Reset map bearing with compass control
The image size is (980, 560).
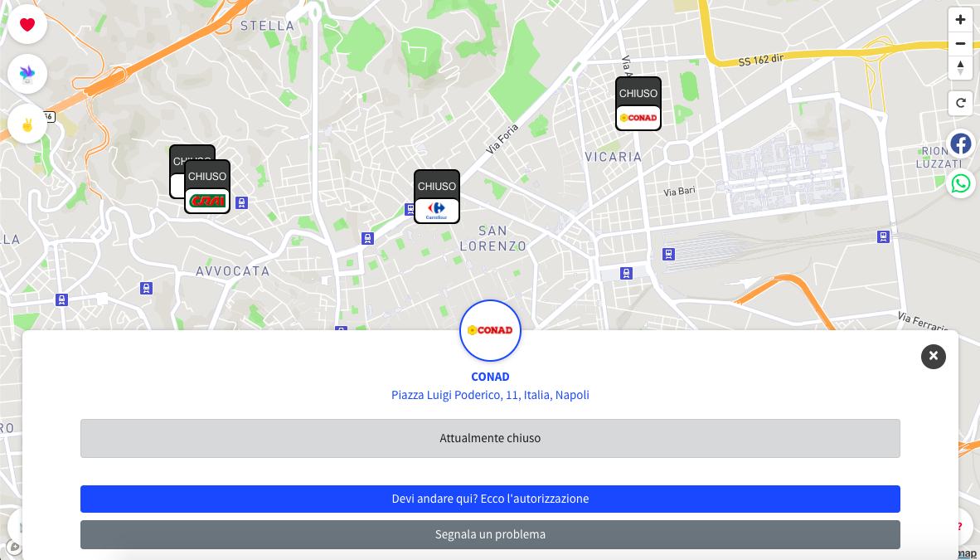point(960,67)
